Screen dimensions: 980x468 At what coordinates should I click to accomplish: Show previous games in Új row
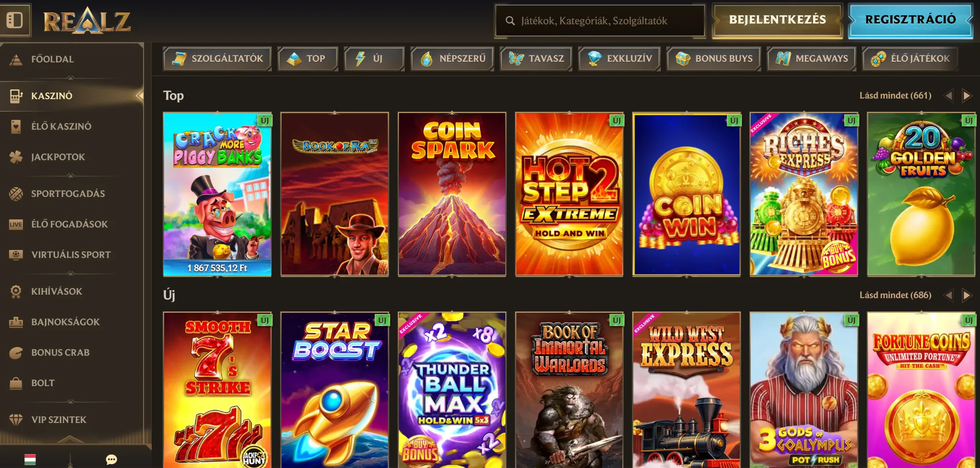(948, 295)
